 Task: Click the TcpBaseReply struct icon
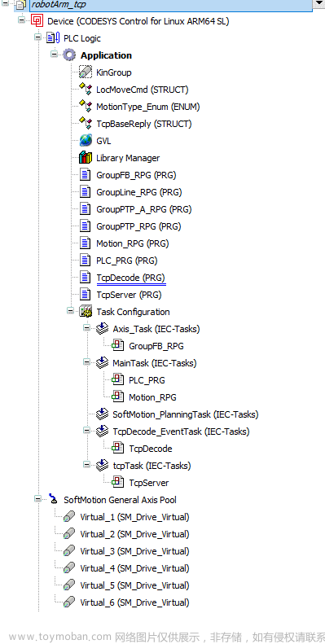[85, 124]
